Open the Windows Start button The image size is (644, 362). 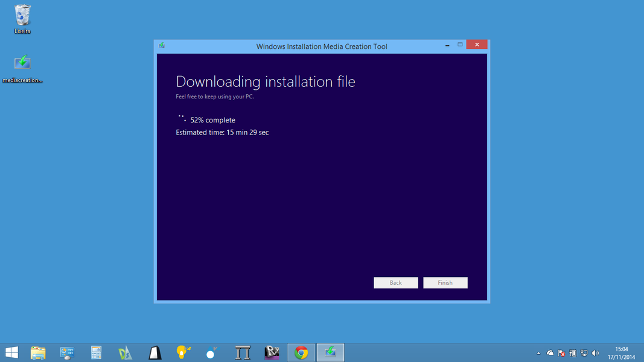coord(11,353)
